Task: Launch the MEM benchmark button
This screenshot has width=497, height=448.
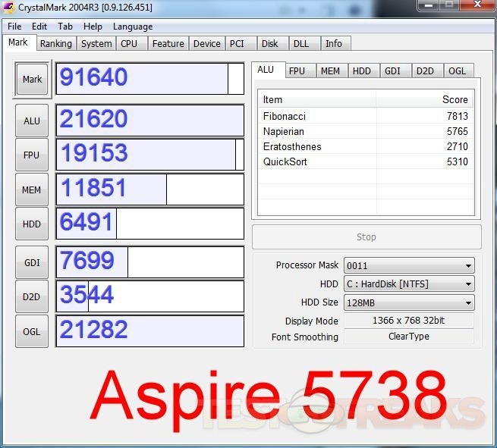Action: (x=32, y=190)
